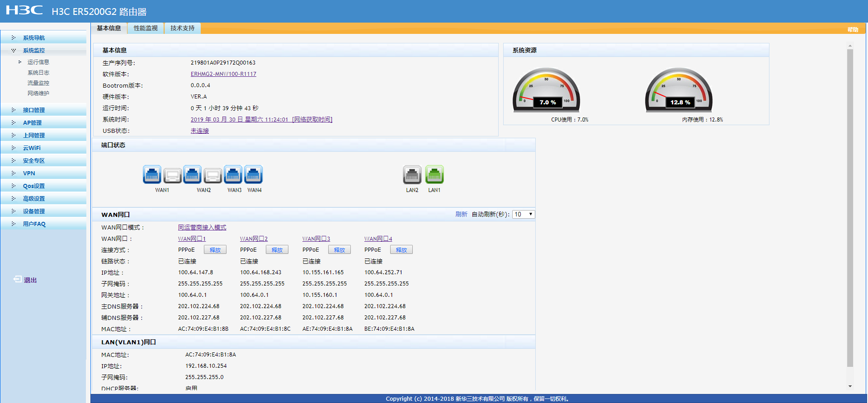
Task: Click the blue port icon left of WAN1 label
Action: click(152, 174)
